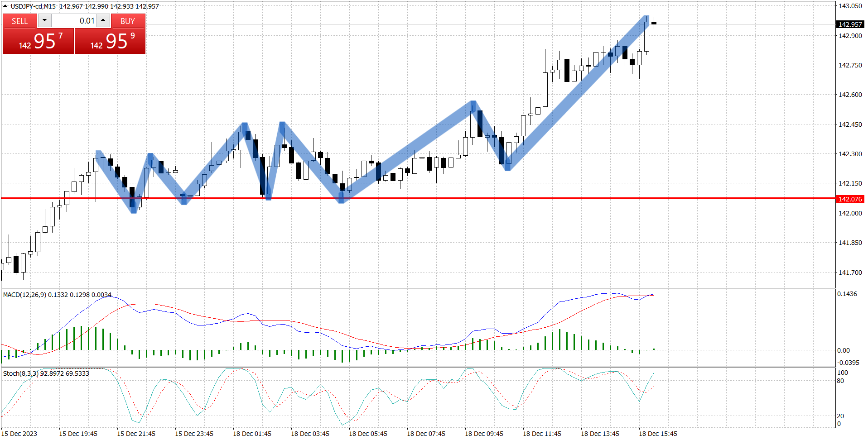Viewport: 868px width, 440px height.
Task: Click the 143.050 price axis label
Action: coord(850,6)
